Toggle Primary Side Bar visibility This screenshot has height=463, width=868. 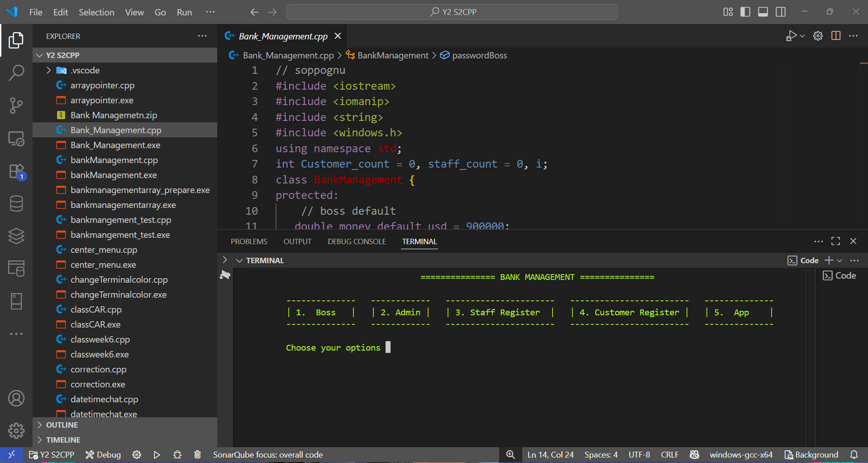pos(745,12)
